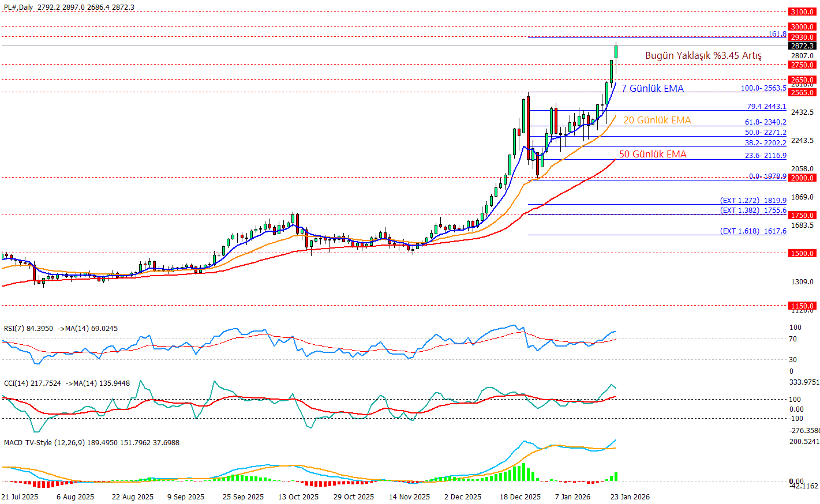
Task: Click the '7 Günlük EMA' text label
Action: pyautogui.click(x=653, y=88)
